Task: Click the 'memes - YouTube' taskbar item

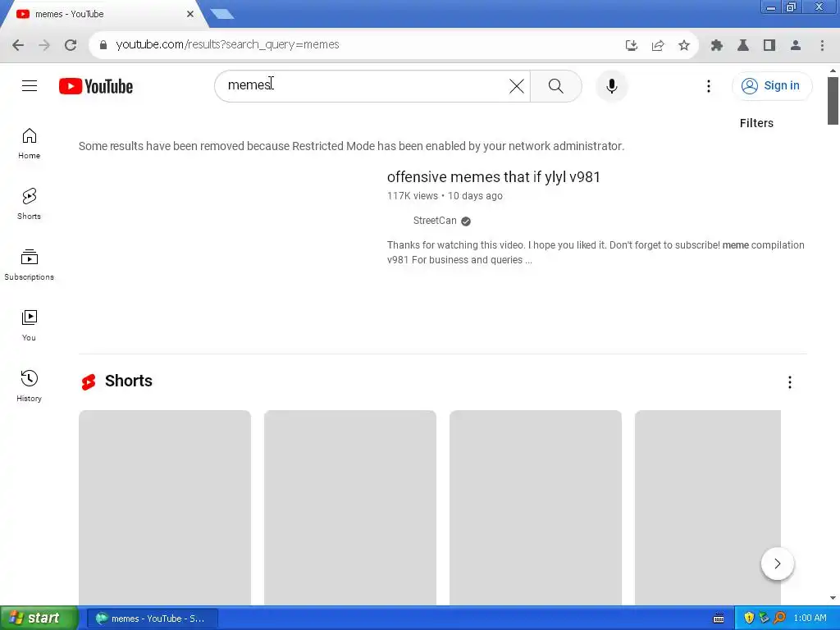Action: (x=152, y=619)
